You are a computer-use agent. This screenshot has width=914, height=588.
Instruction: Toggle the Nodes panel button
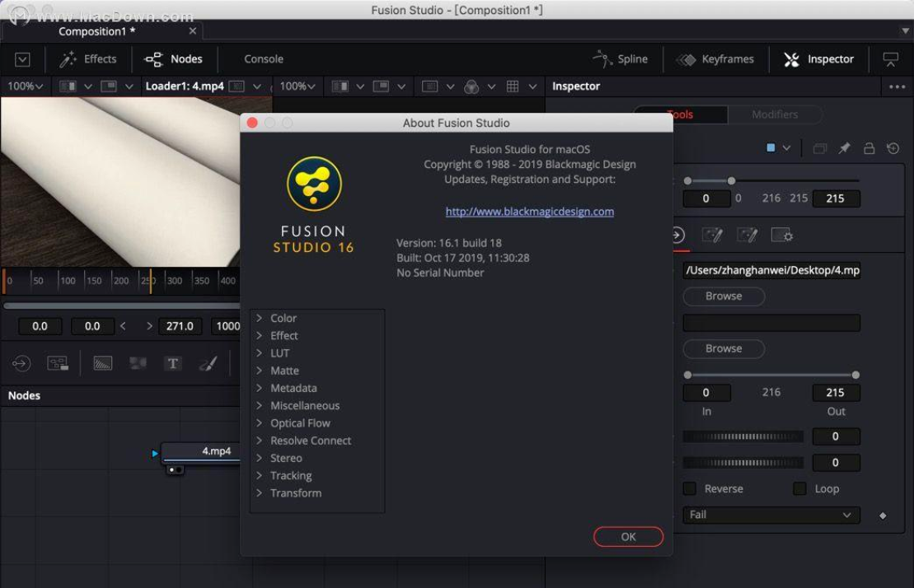point(174,59)
